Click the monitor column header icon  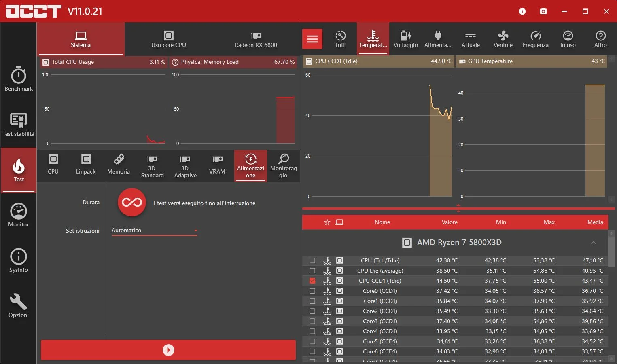click(x=339, y=222)
